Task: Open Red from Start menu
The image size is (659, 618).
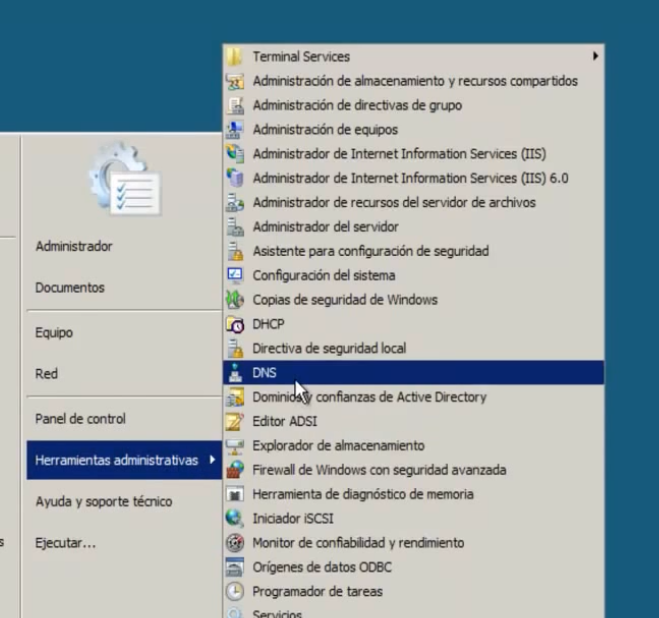Action: (x=47, y=374)
